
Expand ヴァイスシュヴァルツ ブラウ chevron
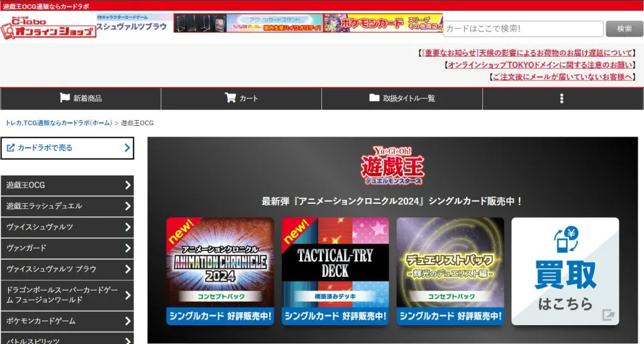pyautogui.click(x=128, y=269)
